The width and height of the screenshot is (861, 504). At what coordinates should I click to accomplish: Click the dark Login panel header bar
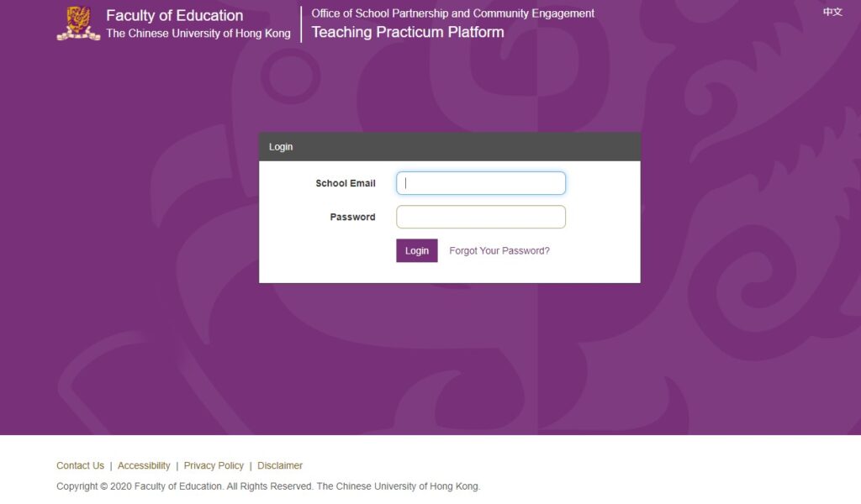[449, 147]
